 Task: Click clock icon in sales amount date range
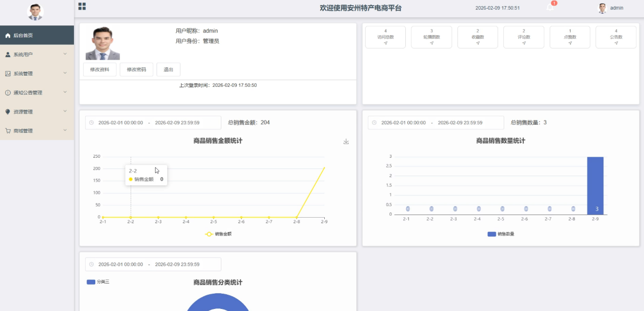91,123
